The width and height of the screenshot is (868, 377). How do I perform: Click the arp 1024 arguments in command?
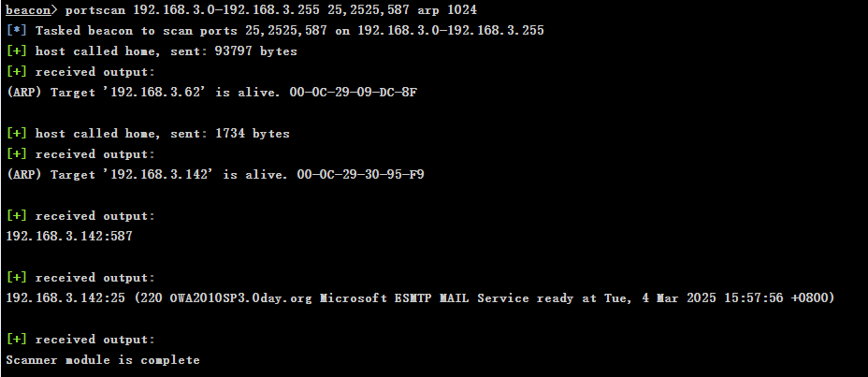[447, 10]
